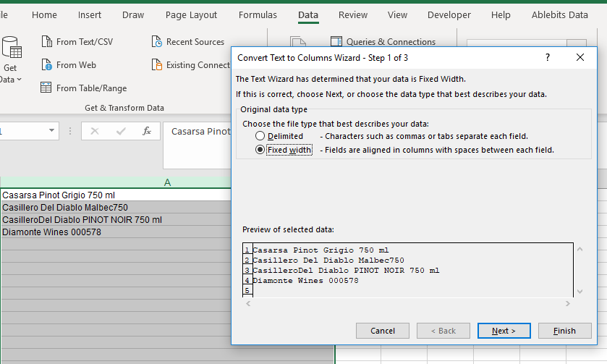This screenshot has width=607, height=364.
Task: Click the preview left scroll arrow
Action: tap(249, 304)
